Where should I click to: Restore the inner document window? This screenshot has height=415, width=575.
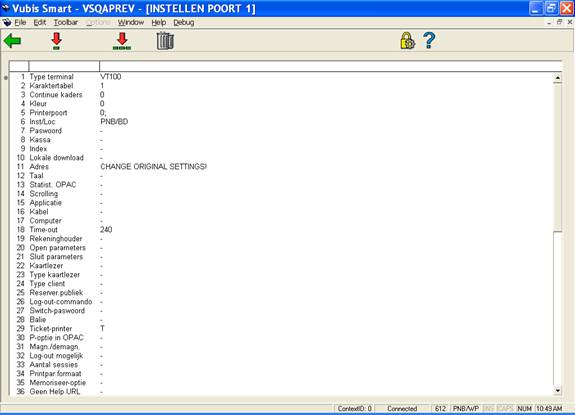(559, 22)
